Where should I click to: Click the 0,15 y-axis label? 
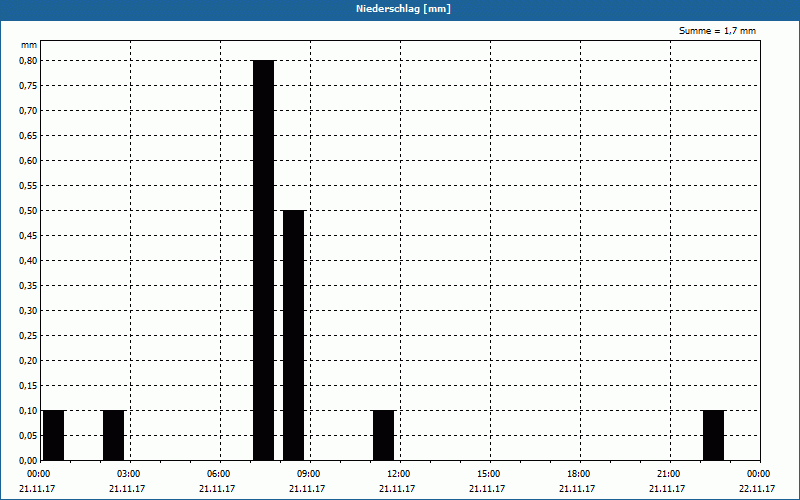tap(28, 386)
